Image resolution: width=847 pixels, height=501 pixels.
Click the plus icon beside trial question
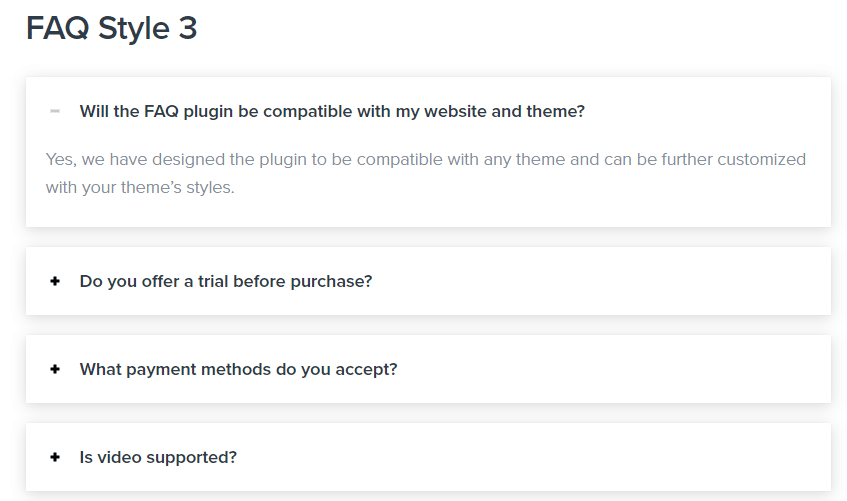click(x=55, y=281)
